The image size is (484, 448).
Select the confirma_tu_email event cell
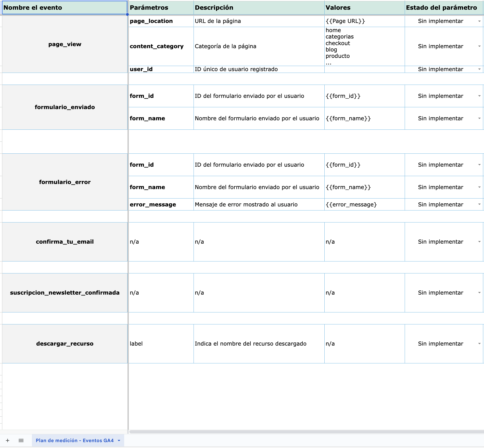point(65,242)
